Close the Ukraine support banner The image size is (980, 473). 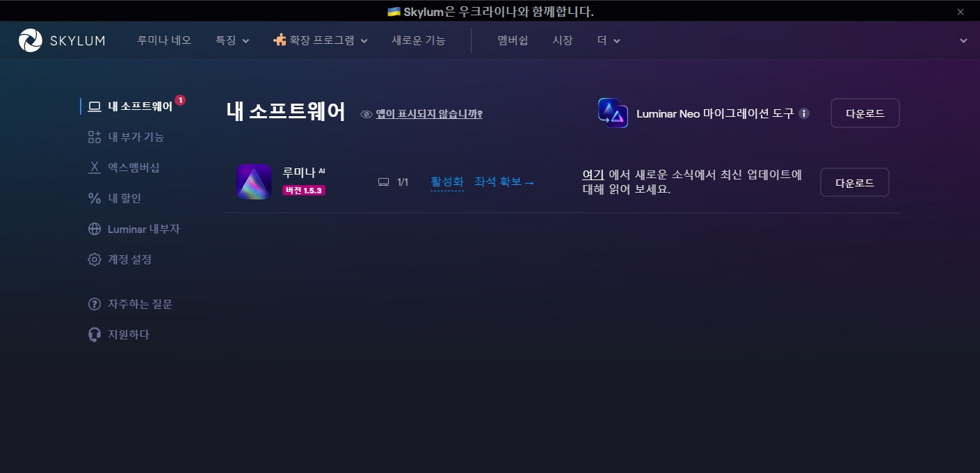[961, 12]
